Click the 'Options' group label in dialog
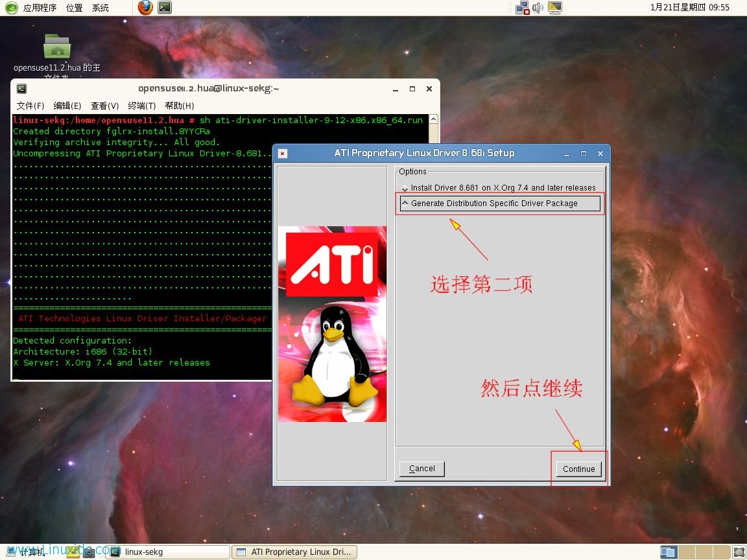The image size is (747, 560). 412,171
